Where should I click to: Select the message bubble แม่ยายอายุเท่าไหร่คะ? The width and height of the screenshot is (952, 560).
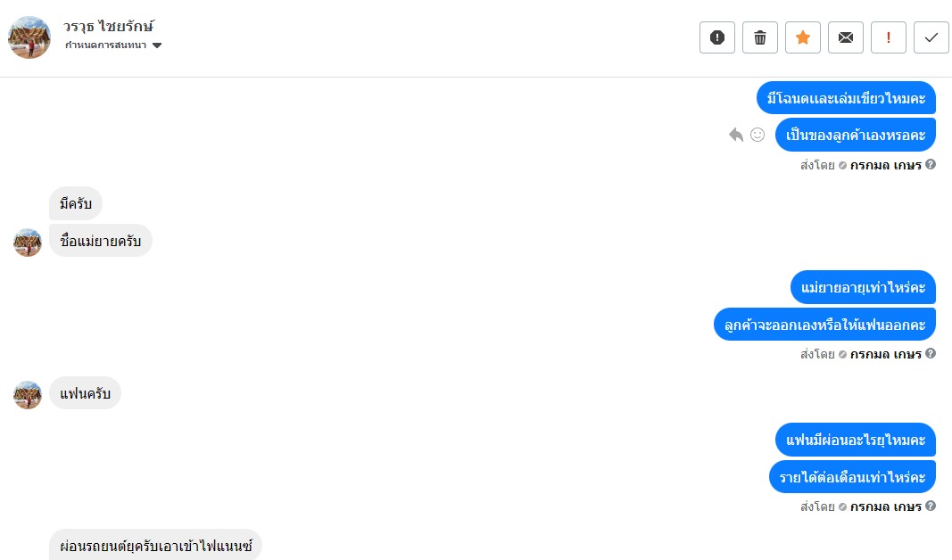pyautogui.click(x=862, y=287)
